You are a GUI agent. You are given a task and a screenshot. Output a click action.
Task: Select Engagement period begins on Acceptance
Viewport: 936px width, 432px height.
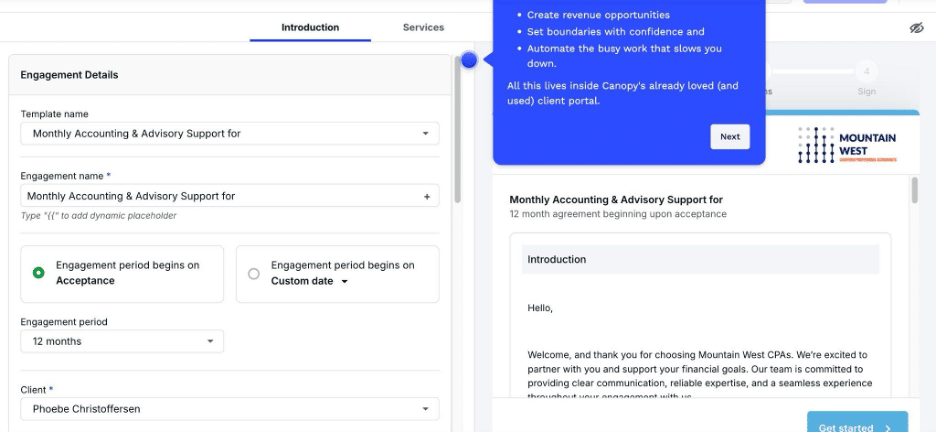click(122, 274)
